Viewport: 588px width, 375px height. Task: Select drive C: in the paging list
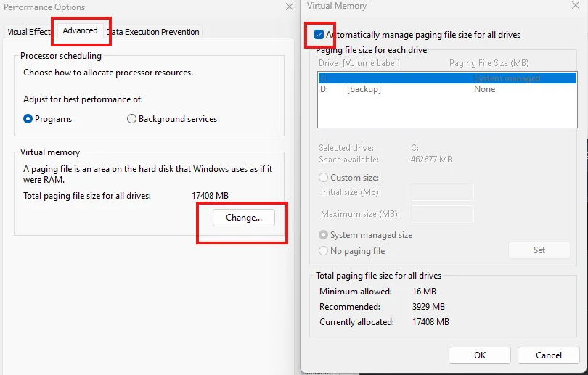pos(447,78)
